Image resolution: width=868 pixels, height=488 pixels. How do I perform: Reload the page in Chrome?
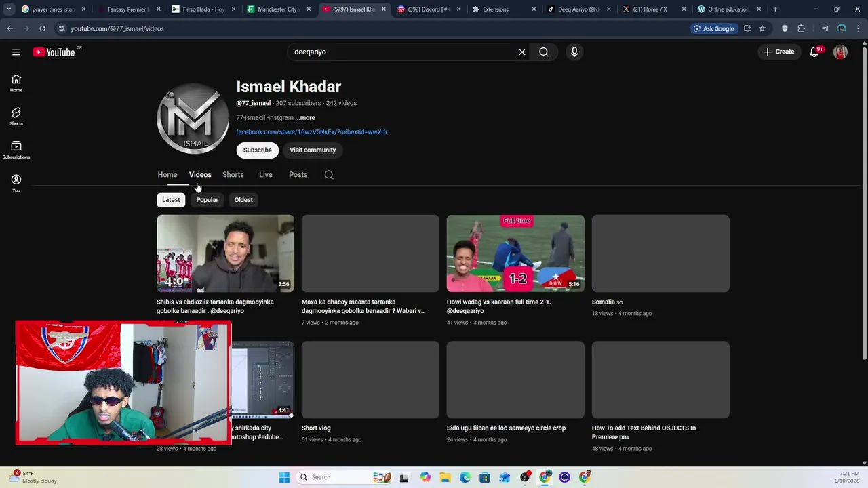pos(42,28)
